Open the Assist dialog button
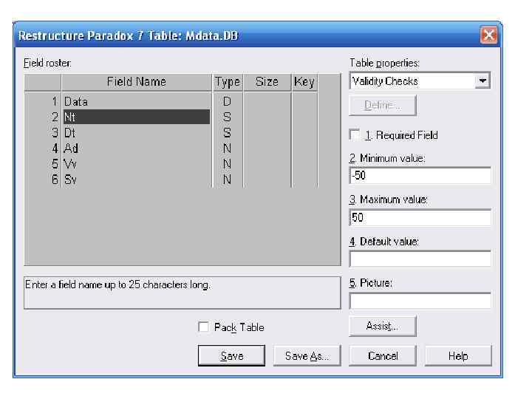The image size is (532, 399). click(383, 326)
